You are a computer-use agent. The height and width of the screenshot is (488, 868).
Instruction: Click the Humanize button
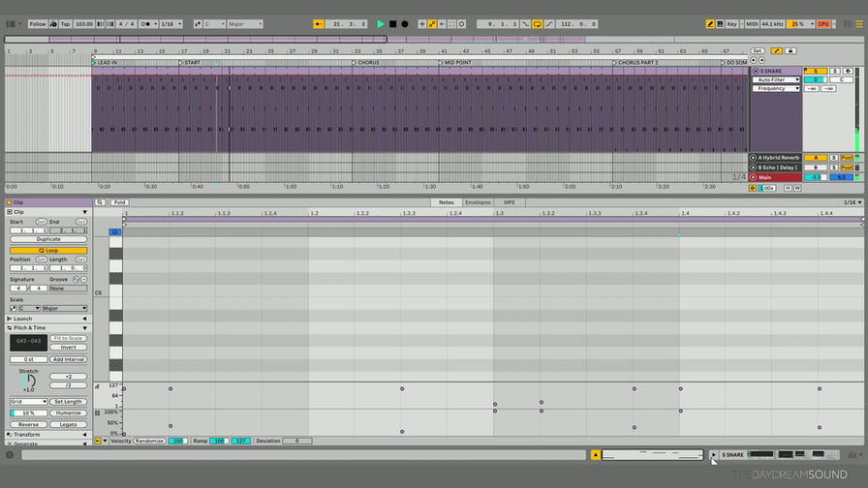click(68, 412)
